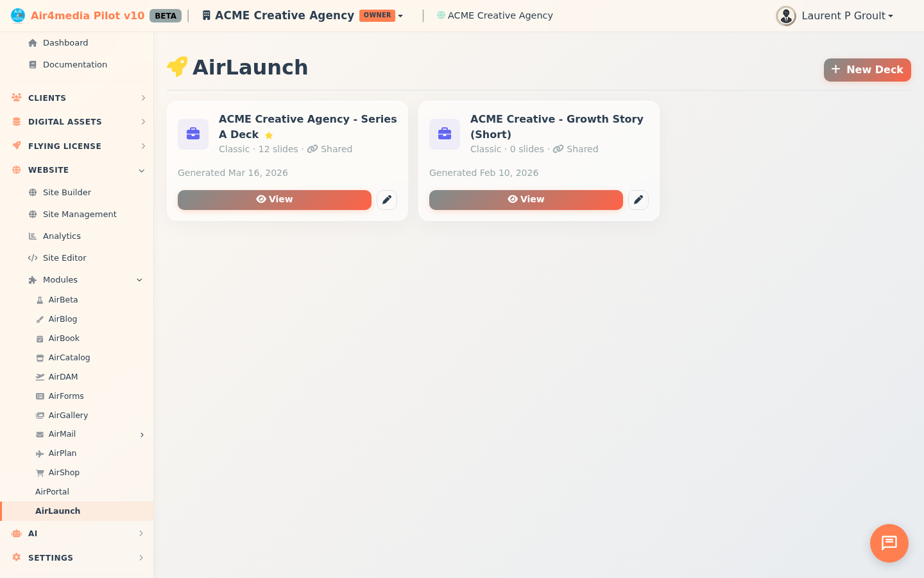Open the AirBlog module
The width and height of the screenshot is (924, 578).
click(62, 319)
